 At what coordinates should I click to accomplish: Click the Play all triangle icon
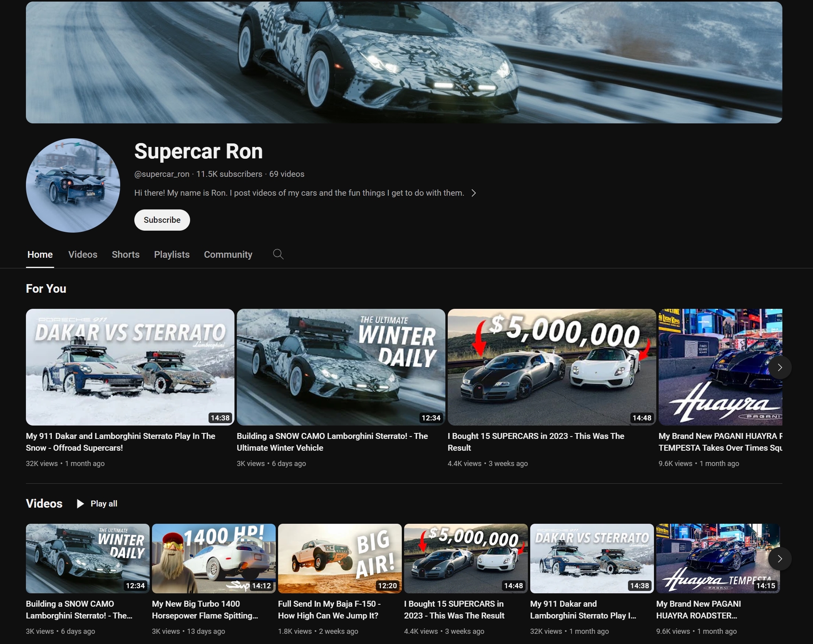(80, 504)
